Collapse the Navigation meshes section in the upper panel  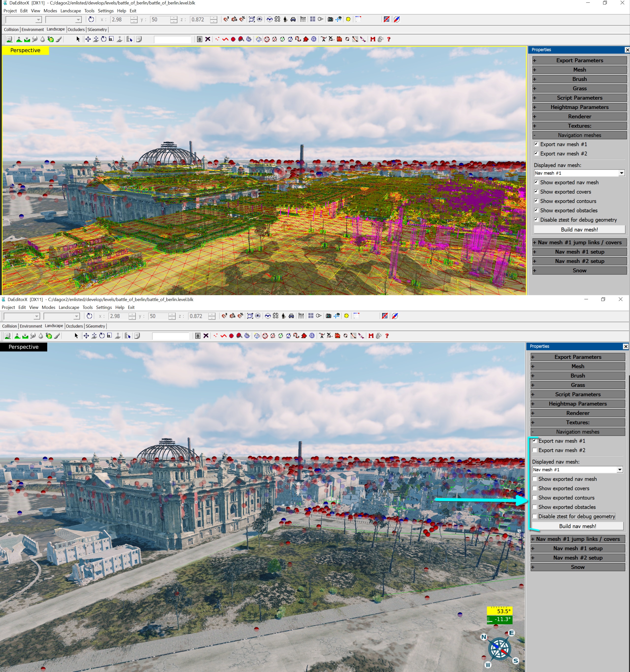[579, 135]
